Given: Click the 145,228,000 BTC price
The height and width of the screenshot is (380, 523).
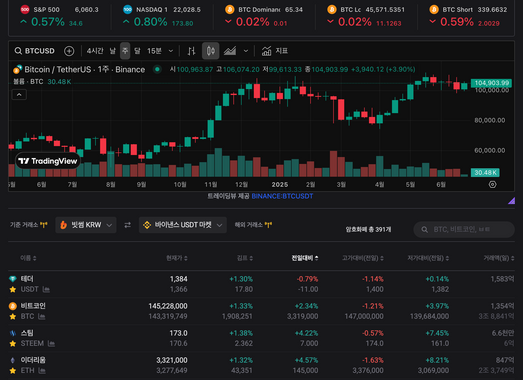Looking at the screenshot, I should coord(168,306).
